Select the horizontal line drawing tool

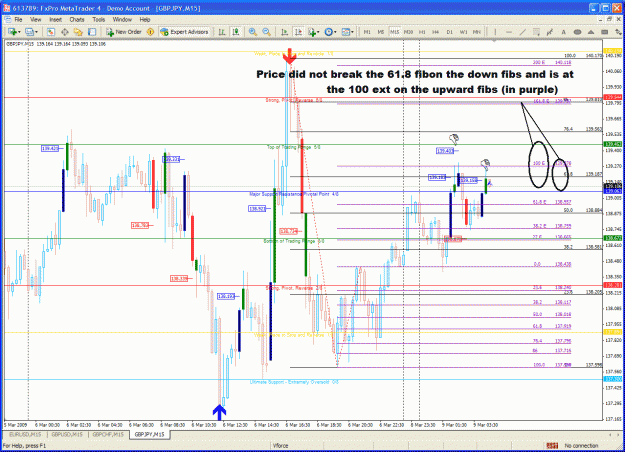point(509,32)
